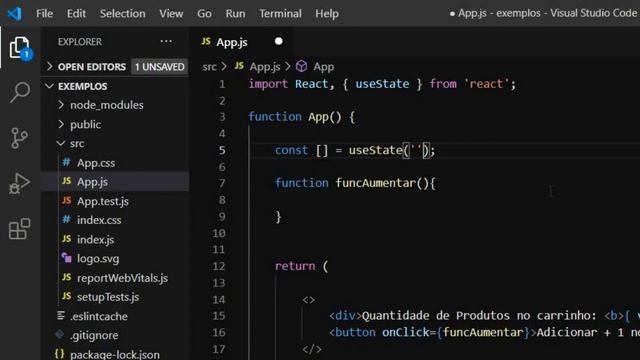Image resolution: width=640 pixels, height=360 pixels.
Task: Place cursor in useState line of code
Action: pos(355,150)
